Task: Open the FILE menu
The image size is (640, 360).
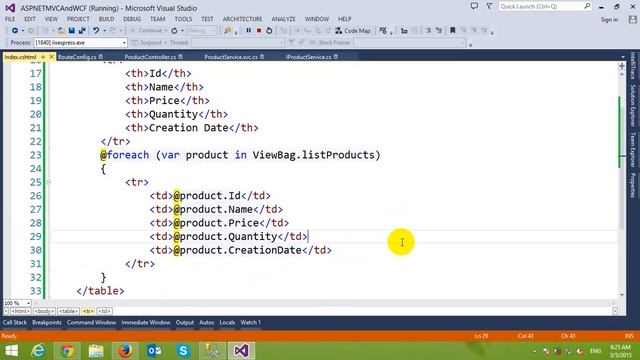Action: point(10,19)
